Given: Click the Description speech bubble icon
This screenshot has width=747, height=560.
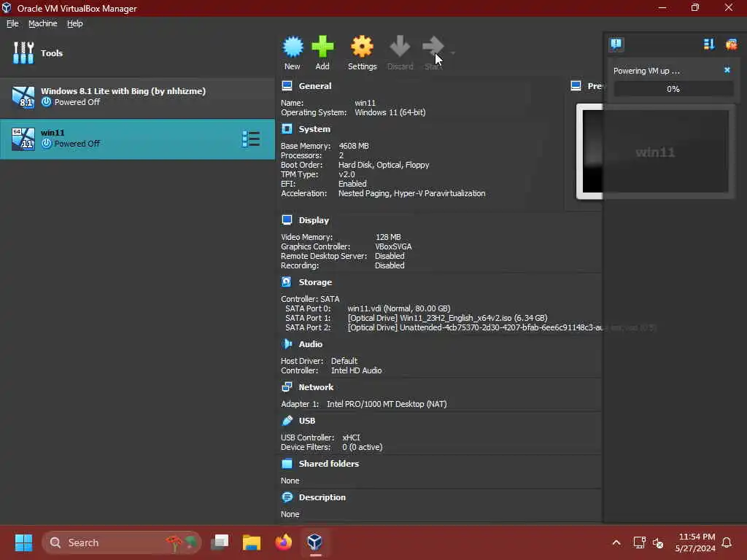Looking at the screenshot, I should (287, 497).
